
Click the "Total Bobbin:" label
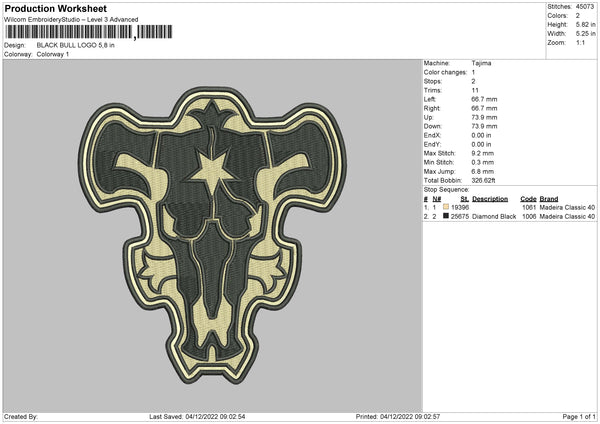point(443,180)
